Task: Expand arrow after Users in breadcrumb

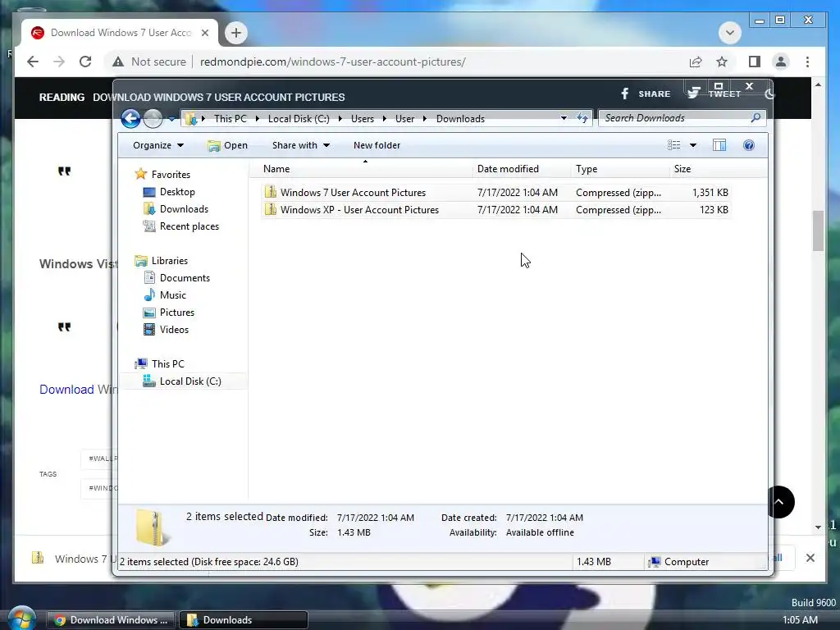Action: coord(384,118)
